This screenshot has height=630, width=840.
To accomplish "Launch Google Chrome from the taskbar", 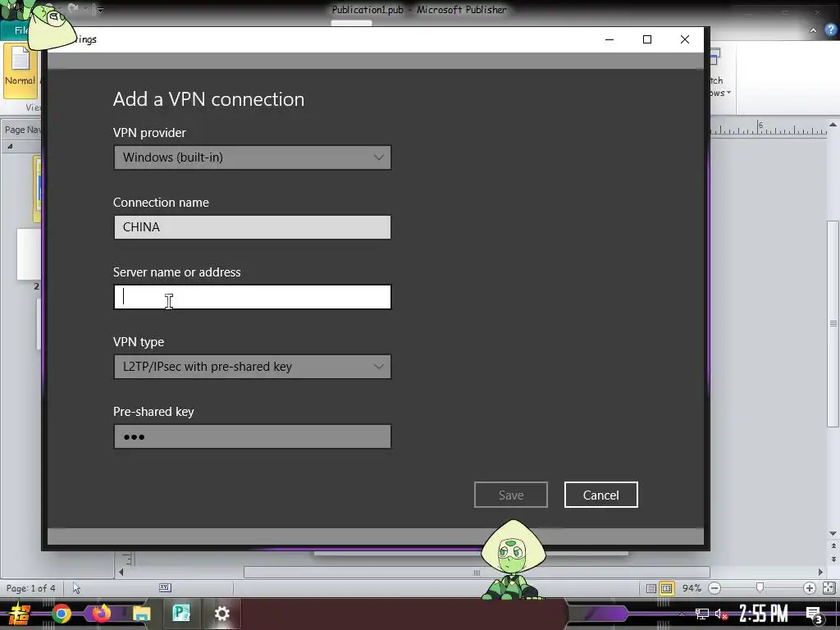I will [x=62, y=614].
